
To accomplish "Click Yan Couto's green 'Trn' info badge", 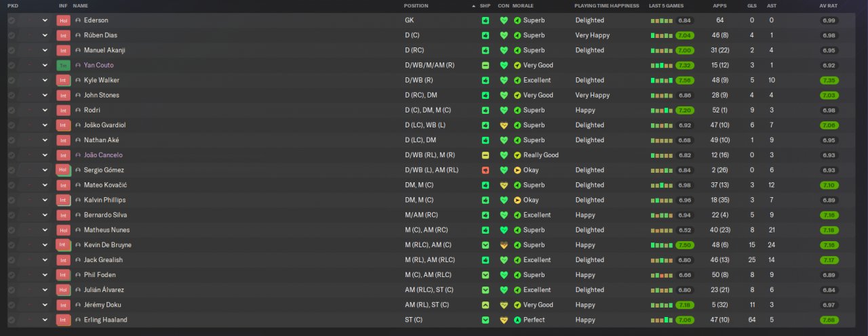I will (x=64, y=65).
